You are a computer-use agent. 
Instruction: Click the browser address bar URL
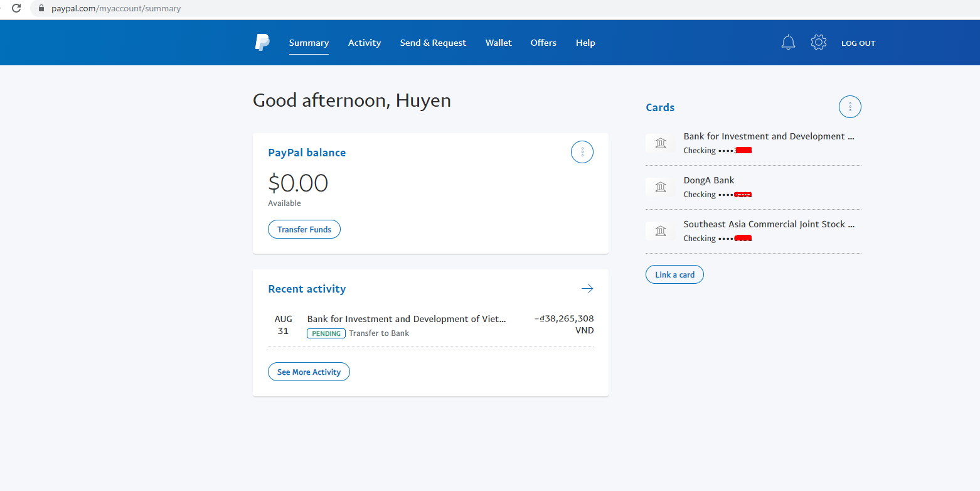tap(117, 9)
